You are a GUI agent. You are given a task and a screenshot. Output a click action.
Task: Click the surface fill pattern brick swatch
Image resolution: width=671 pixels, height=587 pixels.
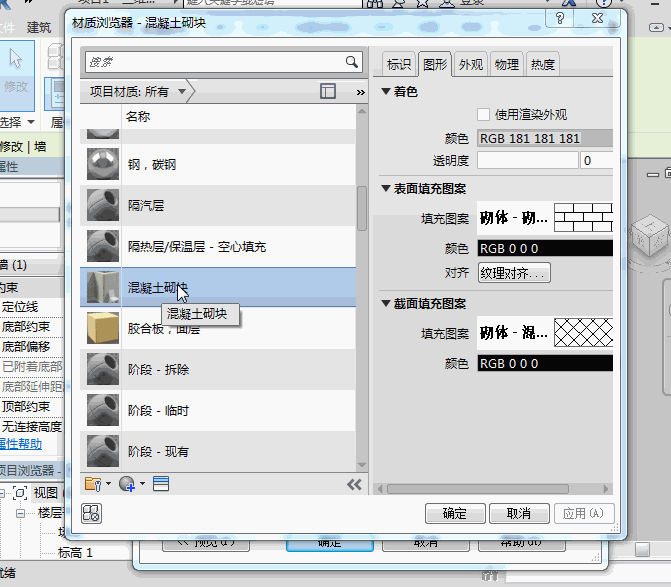tap(583, 217)
